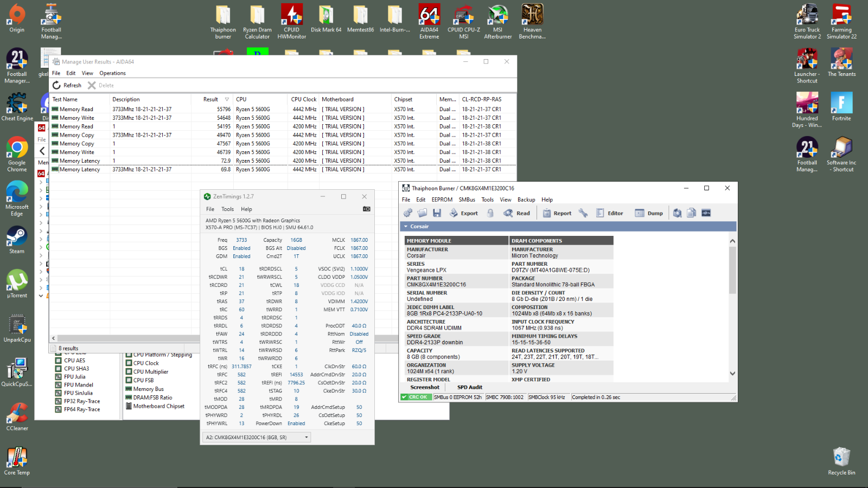This screenshot has width=868, height=488.
Task: Open Cheat Engine desktop icon
Action: pyautogui.click(x=17, y=107)
